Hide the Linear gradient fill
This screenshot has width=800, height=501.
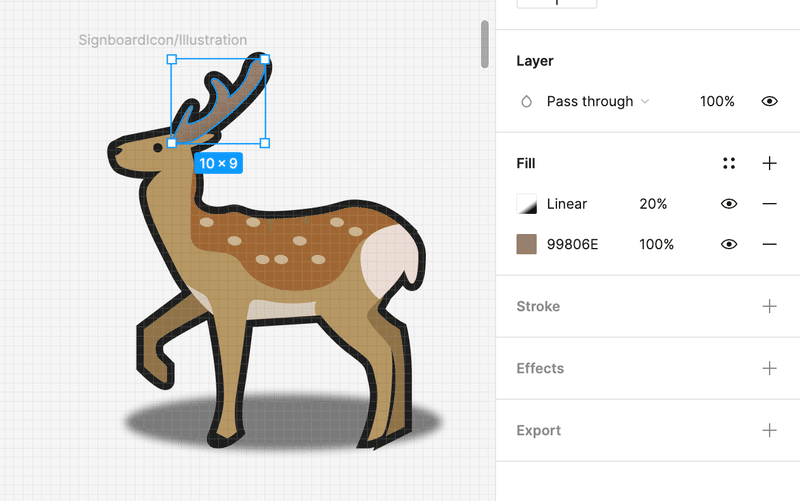coord(729,204)
